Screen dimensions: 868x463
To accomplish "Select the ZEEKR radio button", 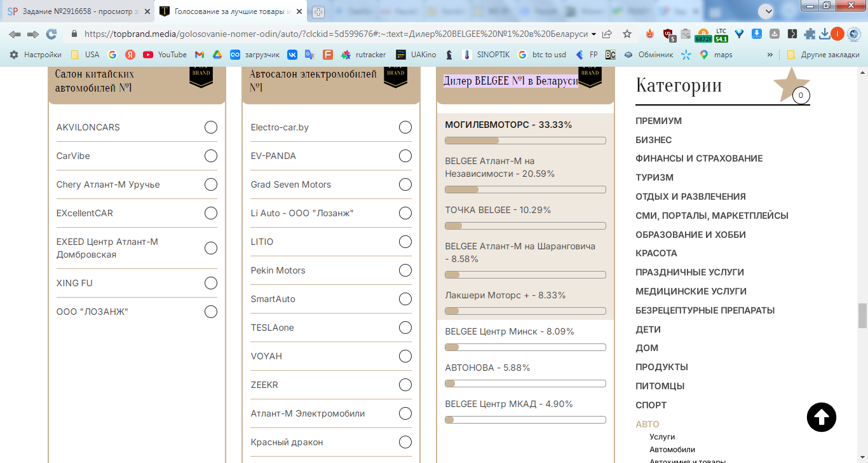I will (x=405, y=385).
